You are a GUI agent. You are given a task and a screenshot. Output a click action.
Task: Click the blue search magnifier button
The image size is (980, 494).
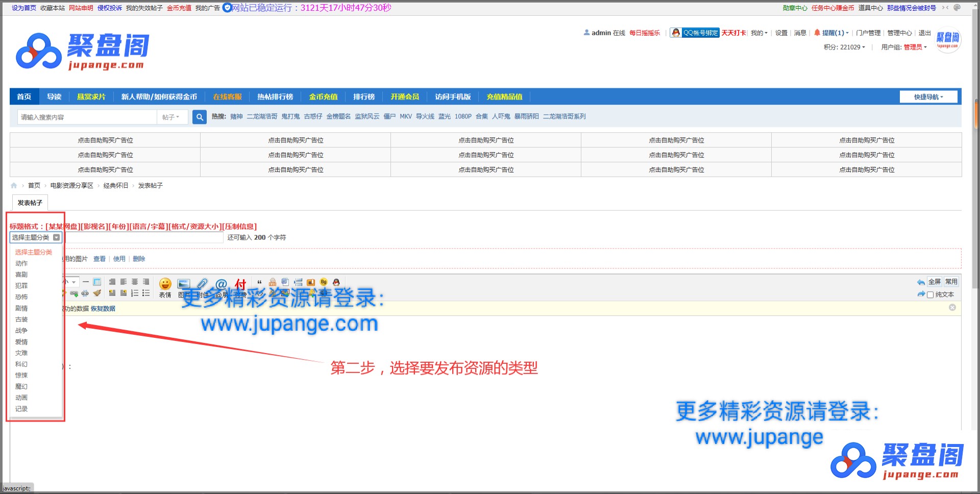pyautogui.click(x=200, y=117)
